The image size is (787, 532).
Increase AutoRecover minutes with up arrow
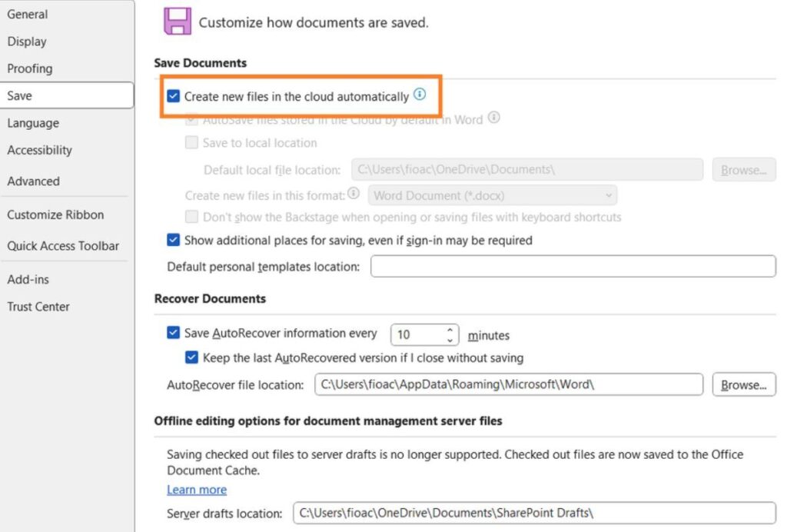[x=450, y=330]
